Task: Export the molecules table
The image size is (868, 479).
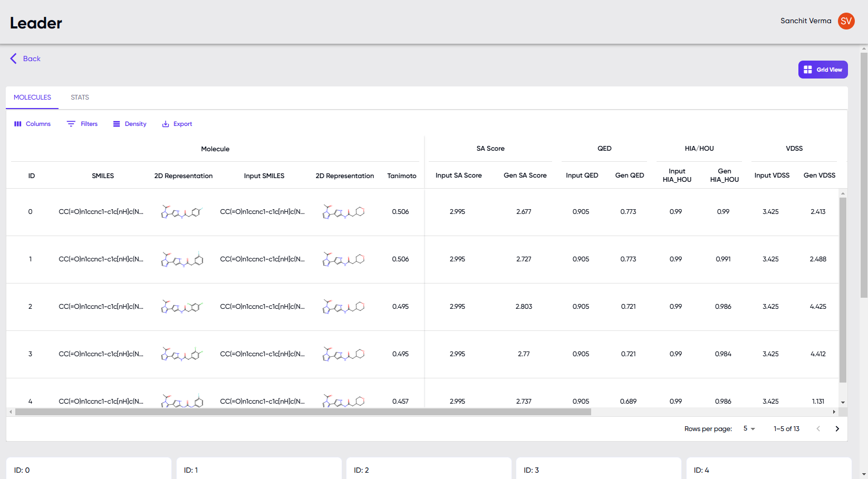Action: pyautogui.click(x=177, y=124)
